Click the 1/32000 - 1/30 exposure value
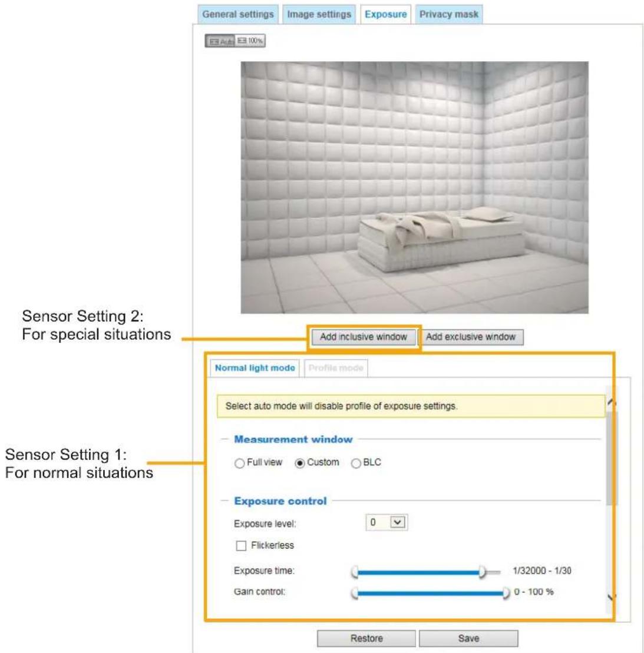The width and height of the screenshot is (644, 653). [x=542, y=571]
